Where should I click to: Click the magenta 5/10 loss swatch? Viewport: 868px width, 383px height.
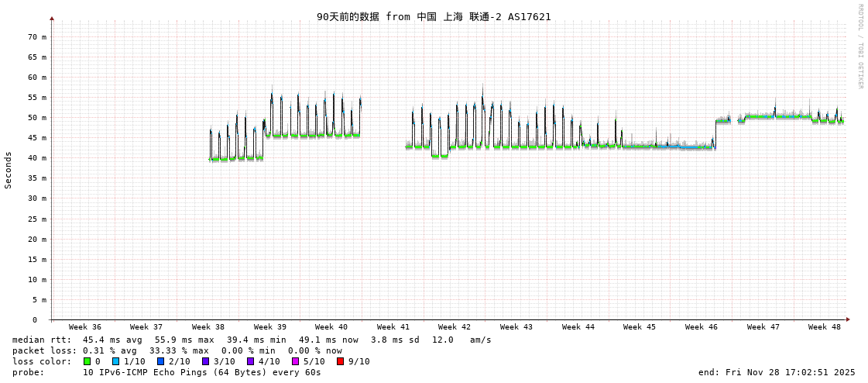click(x=295, y=361)
